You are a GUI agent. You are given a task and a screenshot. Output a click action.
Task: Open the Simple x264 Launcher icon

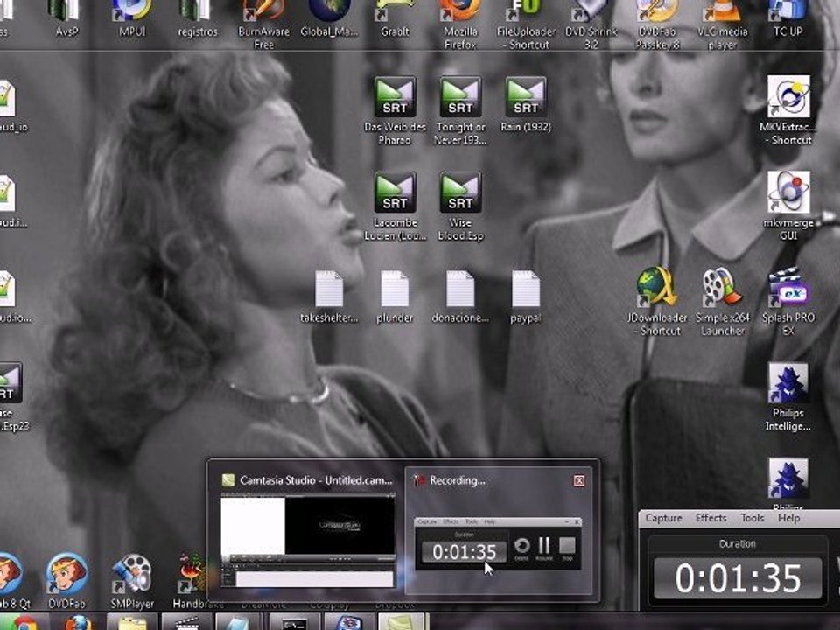click(722, 302)
